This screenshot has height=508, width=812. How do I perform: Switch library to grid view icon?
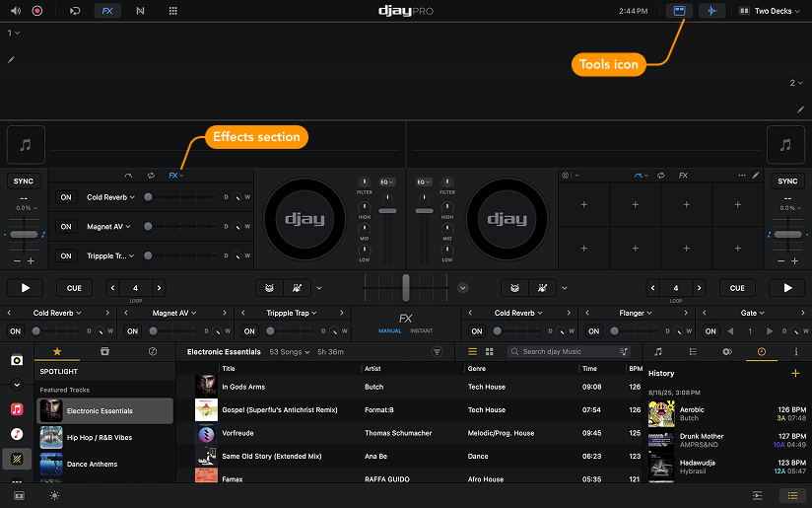(x=490, y=351)
